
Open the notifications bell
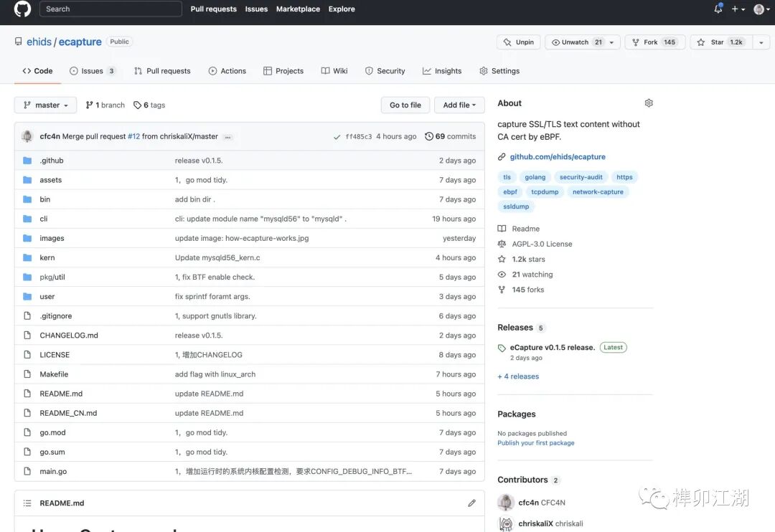pos(718,9)
